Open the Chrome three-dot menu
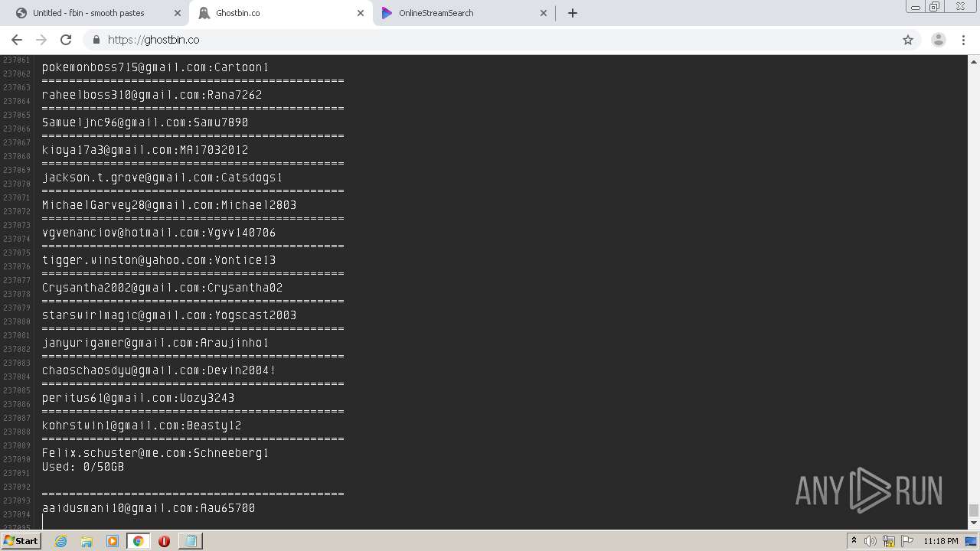The image size is (980, 551). pyautogui.click(x=963, y=40)
